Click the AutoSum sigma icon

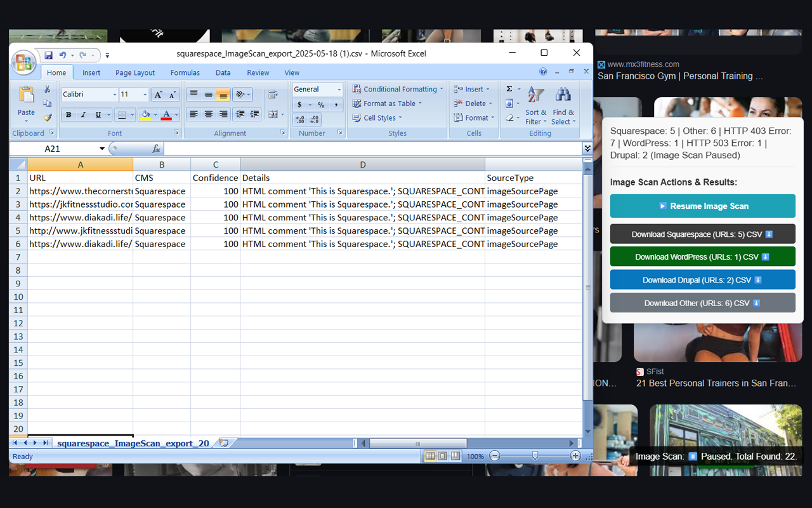coord(509,89)
